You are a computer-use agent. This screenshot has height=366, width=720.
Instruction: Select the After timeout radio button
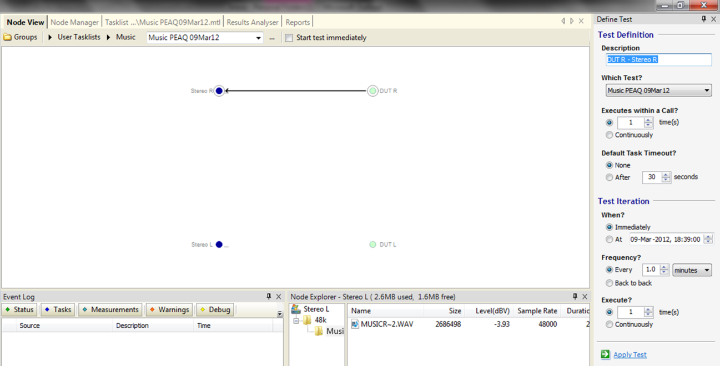pos(609,177)
